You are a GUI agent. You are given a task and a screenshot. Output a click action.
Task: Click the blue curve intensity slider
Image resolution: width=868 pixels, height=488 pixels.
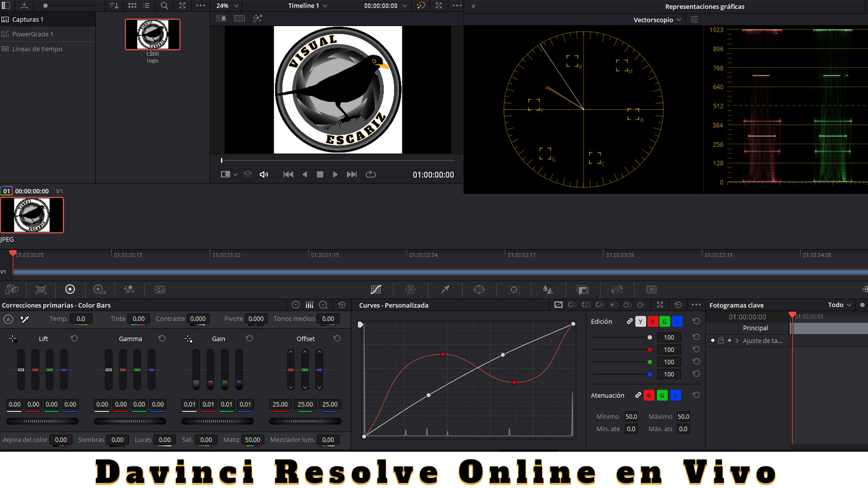pyautogui.click(x=621, y=374)
